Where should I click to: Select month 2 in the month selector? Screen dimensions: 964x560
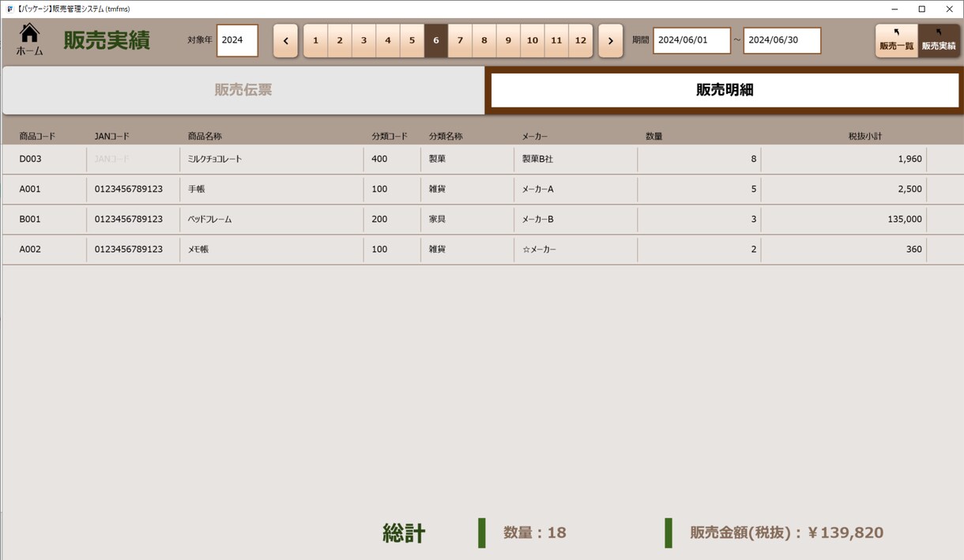(x=340, y=41)
